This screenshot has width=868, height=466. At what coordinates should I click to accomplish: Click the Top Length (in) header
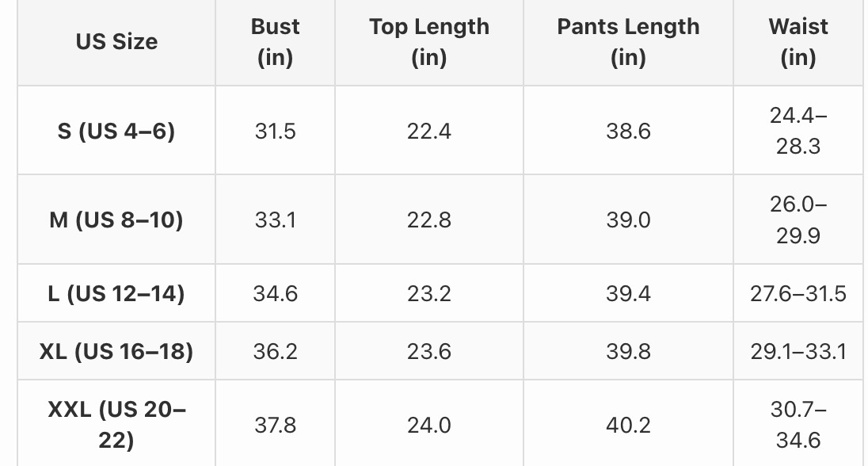coord(429,41)
